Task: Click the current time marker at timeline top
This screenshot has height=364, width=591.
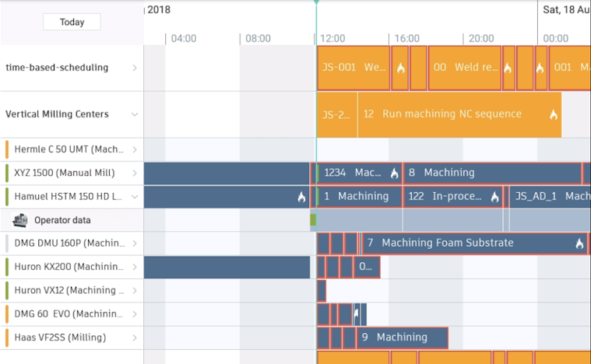Action: (316, 2)
